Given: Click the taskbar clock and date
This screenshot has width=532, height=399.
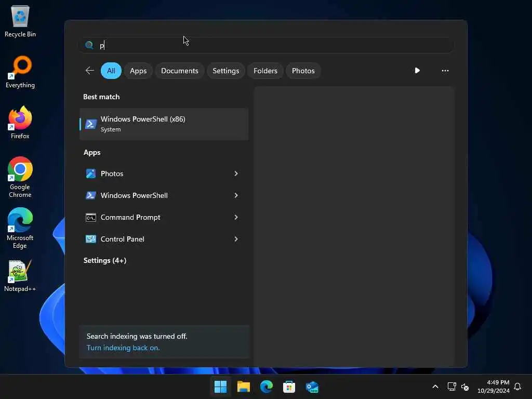Looking at the screenshot, I should pyautogui.click(x=494, y=387).
